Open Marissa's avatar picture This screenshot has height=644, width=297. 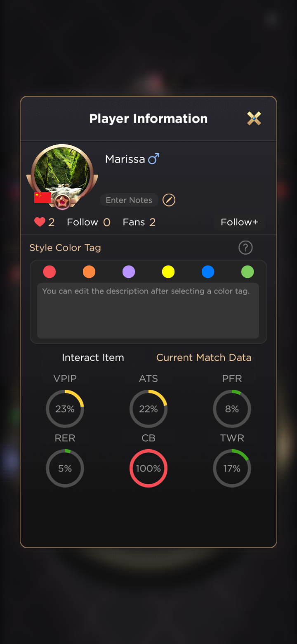point(62,172)
